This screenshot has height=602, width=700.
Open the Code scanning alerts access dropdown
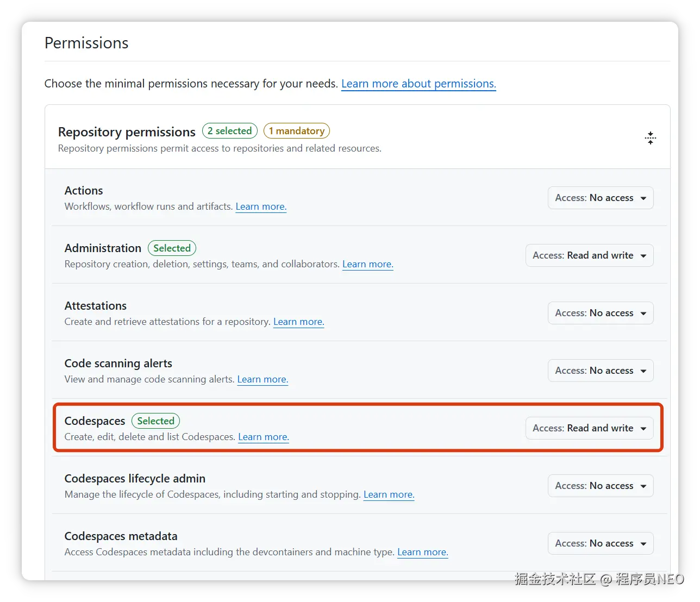[600, 371]
